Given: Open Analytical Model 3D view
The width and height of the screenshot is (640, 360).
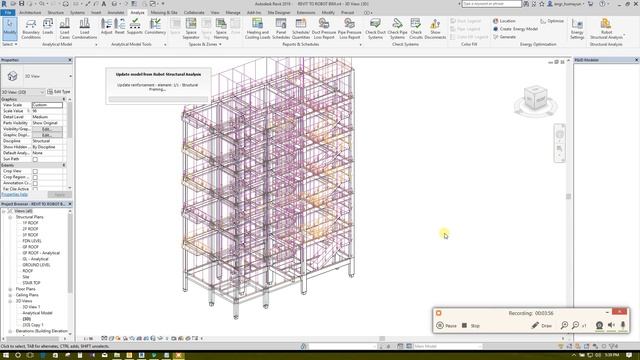Looking at the screenshot, I should (37, 313).
